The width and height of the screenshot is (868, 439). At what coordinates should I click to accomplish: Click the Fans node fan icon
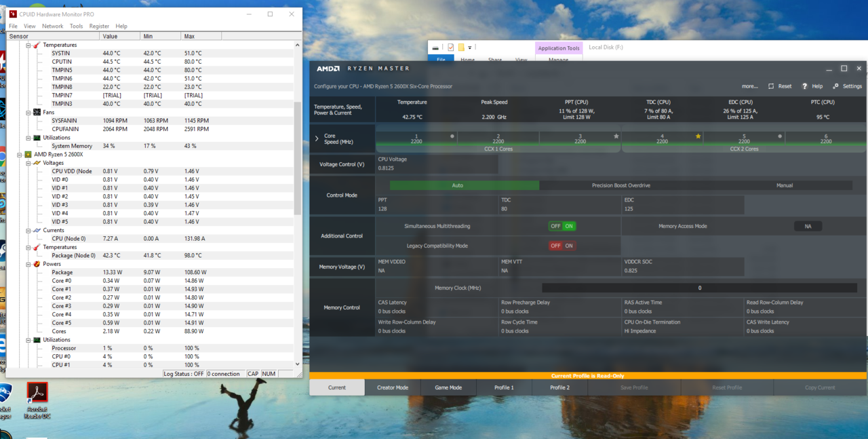[x=37, y=112]
